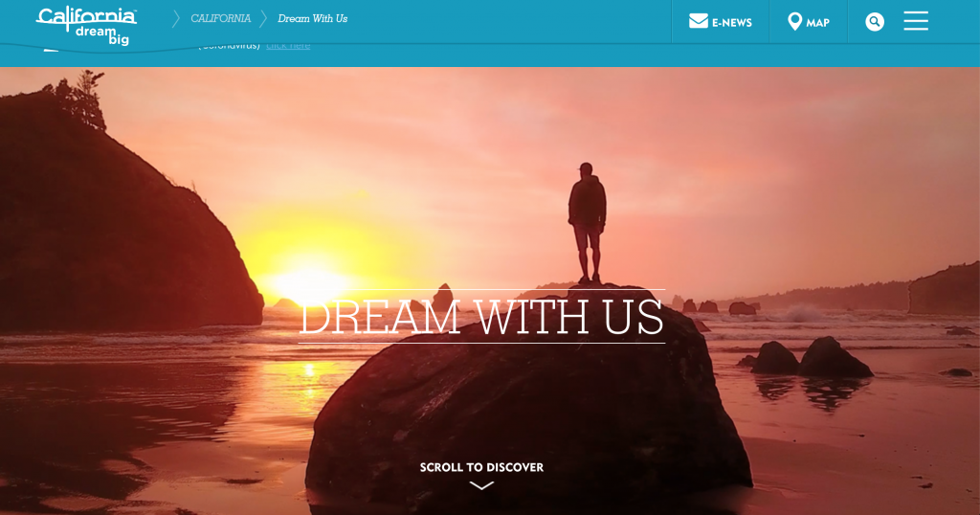The width and height of the screenshot is (980, 515).
Task: Select the Dream With Us breadcrumb
Action: pyautogui.click(x=313, y=19)
